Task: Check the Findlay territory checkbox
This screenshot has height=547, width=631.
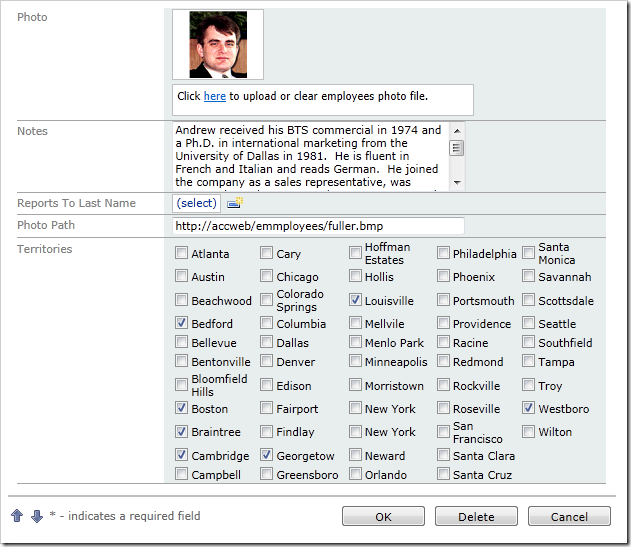Action: click(266, 431)
